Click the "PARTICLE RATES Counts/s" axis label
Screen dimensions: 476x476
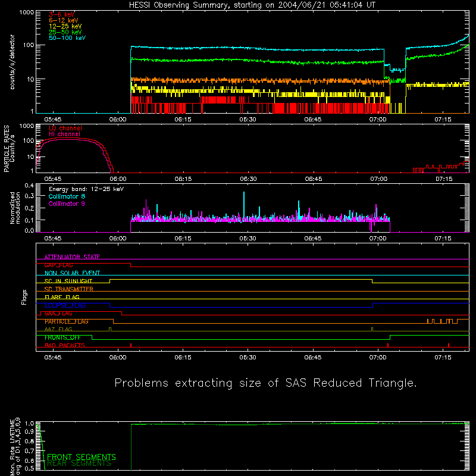pos(9,148)
